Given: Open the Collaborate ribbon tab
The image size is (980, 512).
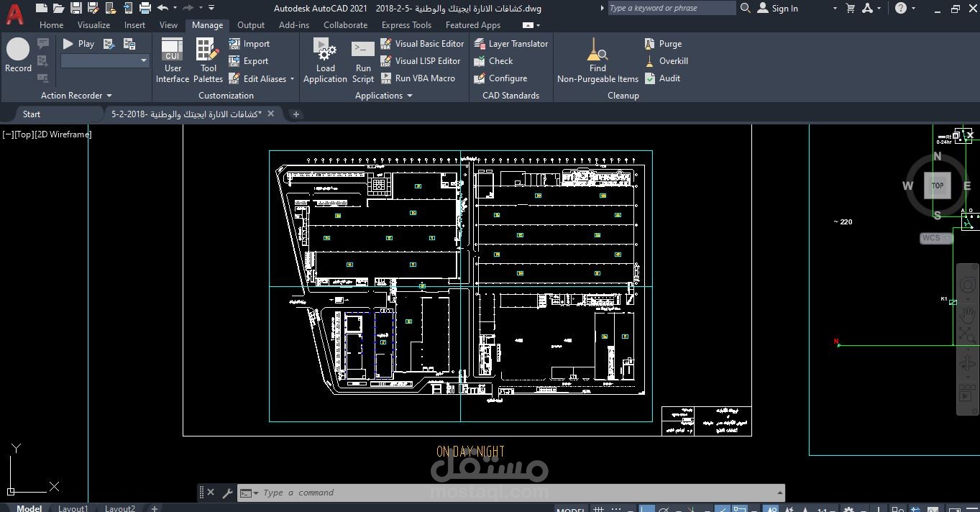Looking at the screenshot, I should click(x=345, y=25).
